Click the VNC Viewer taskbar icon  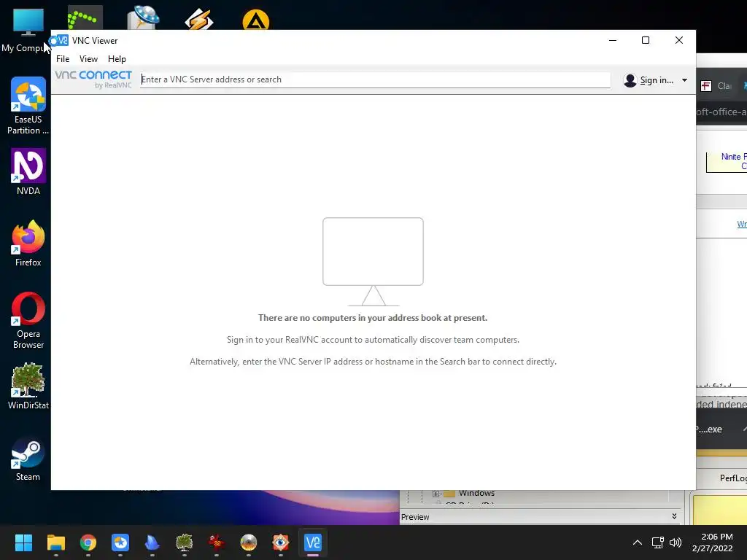pyautogui.click(x=313, y=542)
